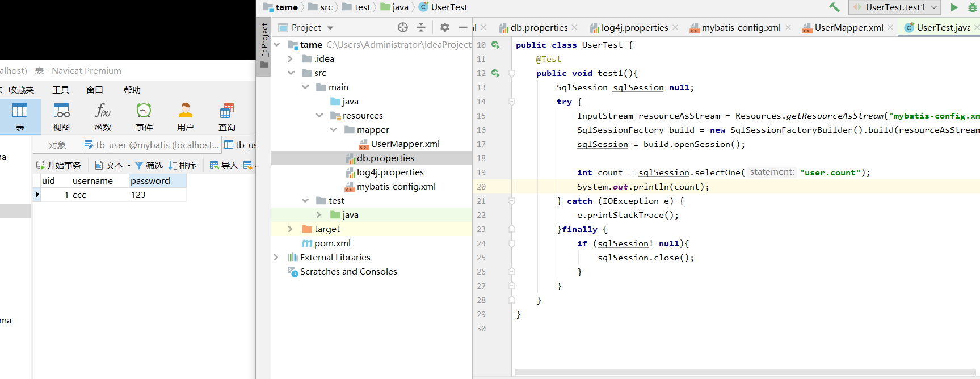The height and width of the screenshot is (379, 980).
Task: Collapse src folder node
Action: (x=291, y=73)
